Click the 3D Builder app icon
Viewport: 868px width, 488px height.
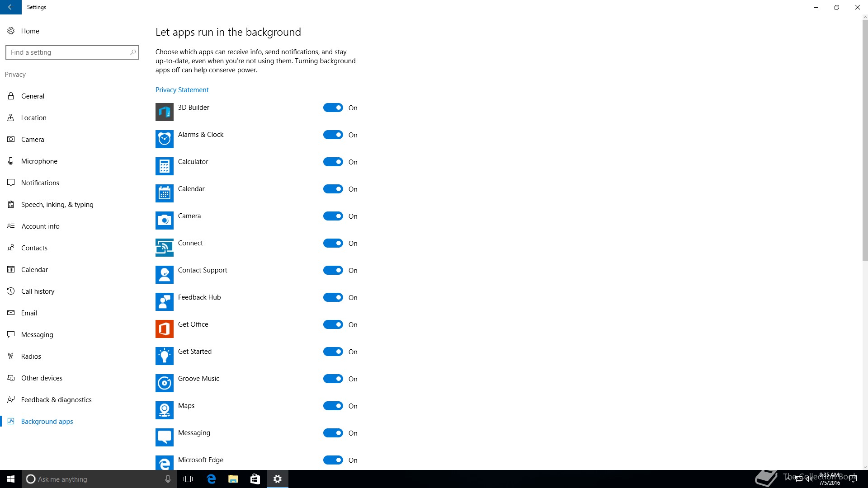tap(164, 112)
